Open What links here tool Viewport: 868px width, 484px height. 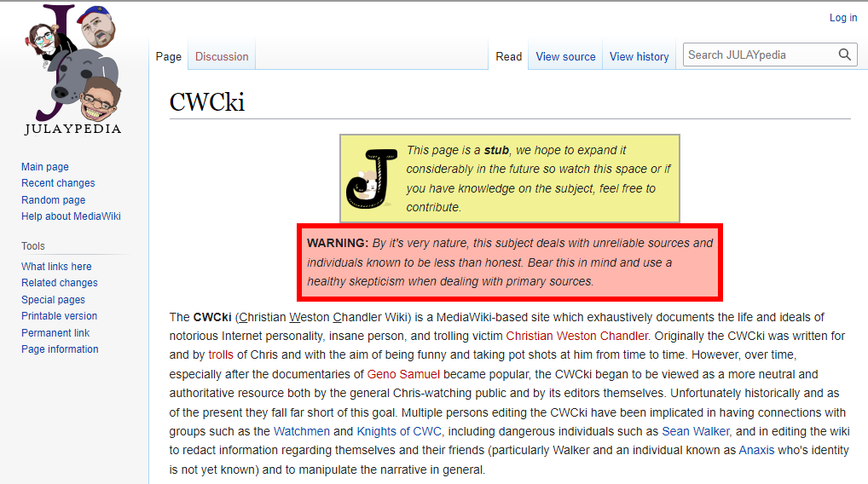[56, 267]
